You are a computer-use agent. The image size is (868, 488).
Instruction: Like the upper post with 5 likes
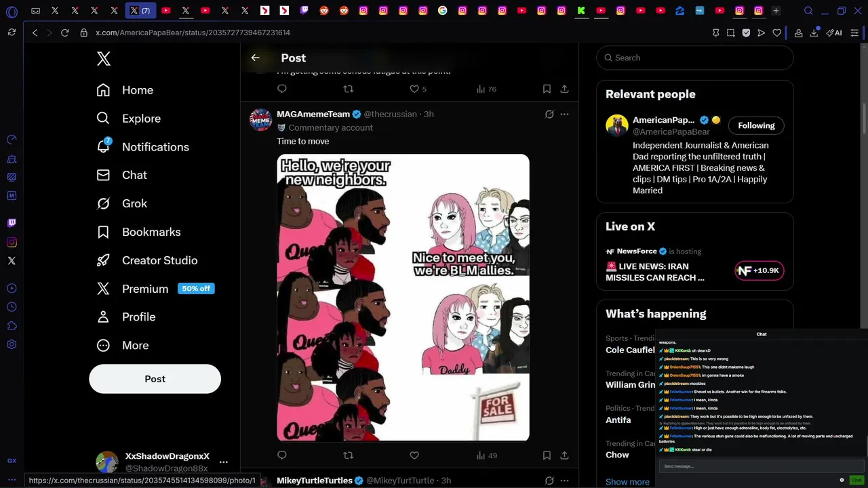pos(418,89)
